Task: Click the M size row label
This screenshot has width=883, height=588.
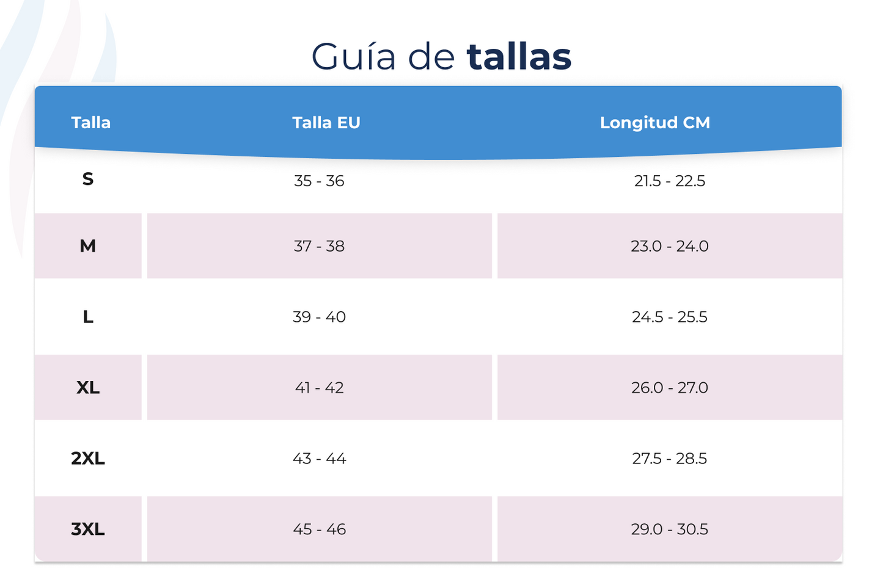Action: tap(88, 246)
